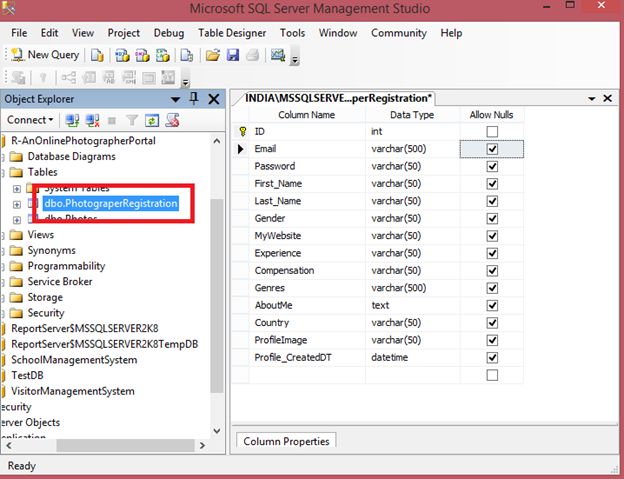This screenshot has height=479, width=624.
Task: Select the SchoolManagementSystem database
Action: tap(74, 360)
